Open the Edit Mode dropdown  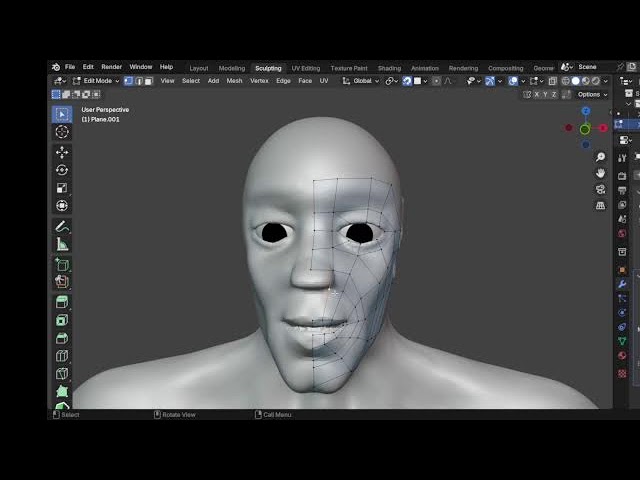pyautogui.click(x=96, y=81)
